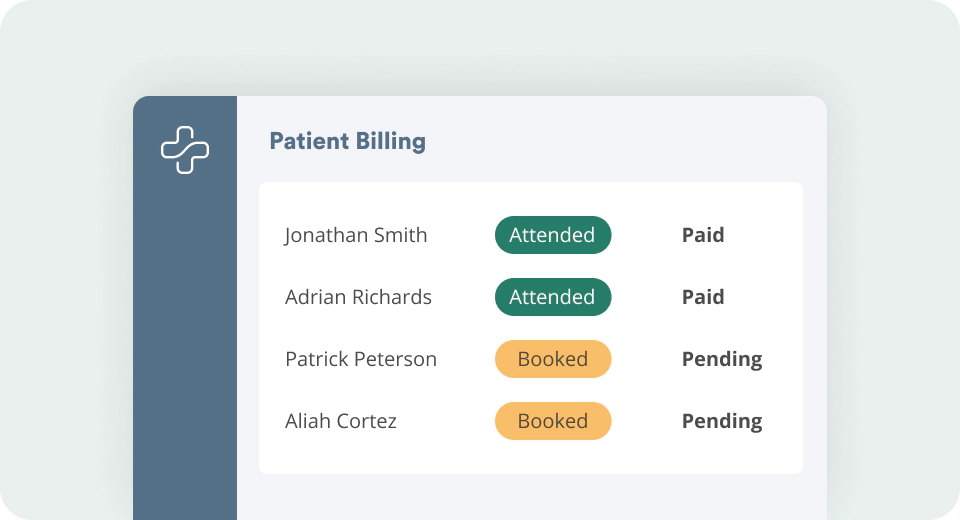
Task: Click the medical cross logo icon
Action: click(185, 150)
